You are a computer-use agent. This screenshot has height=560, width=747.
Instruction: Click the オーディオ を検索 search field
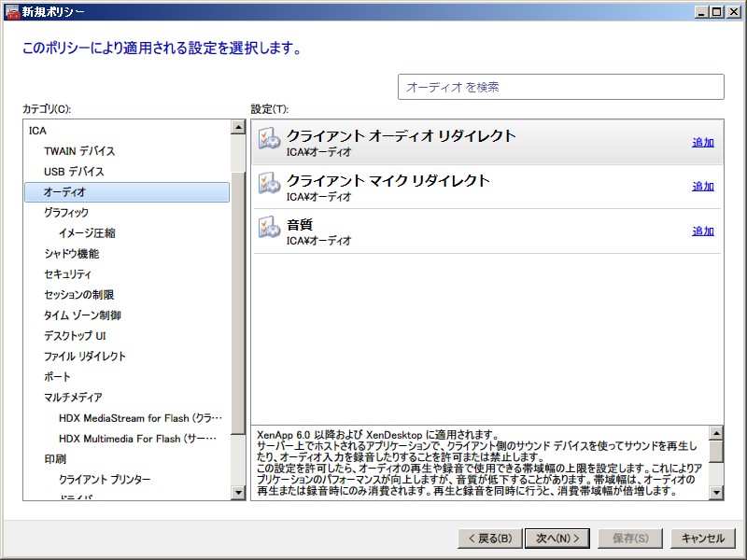tap(560, 87)
